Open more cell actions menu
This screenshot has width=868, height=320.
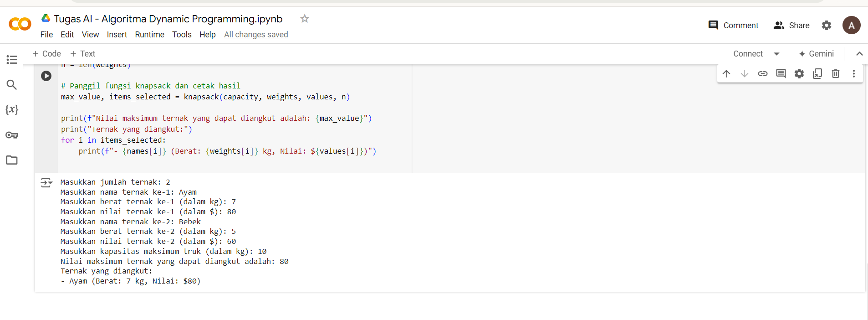[854, 73]
